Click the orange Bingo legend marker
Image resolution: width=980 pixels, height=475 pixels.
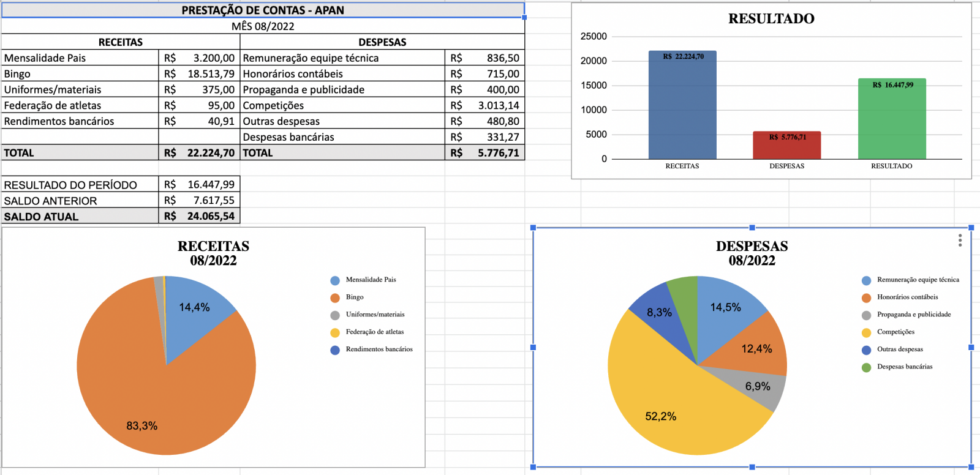[335, 298]
